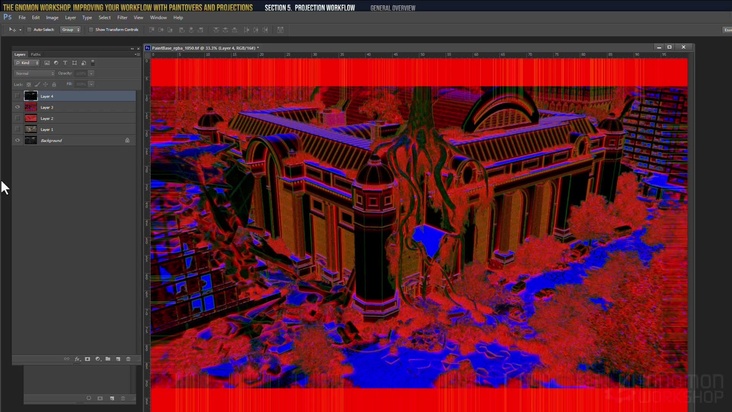Click the new group folder icon

coord(108,359)
